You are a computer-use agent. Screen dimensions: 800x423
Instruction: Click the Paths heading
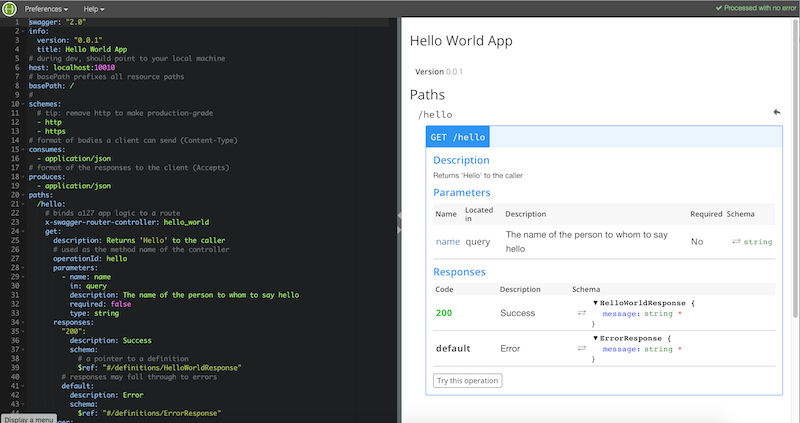[428, 95]
